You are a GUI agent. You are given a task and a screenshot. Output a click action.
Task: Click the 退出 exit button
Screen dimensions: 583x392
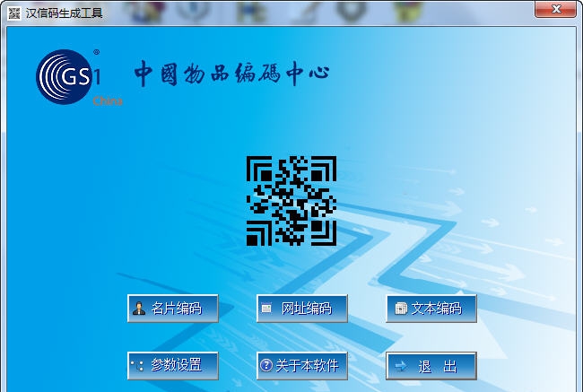tap(431, 366)
